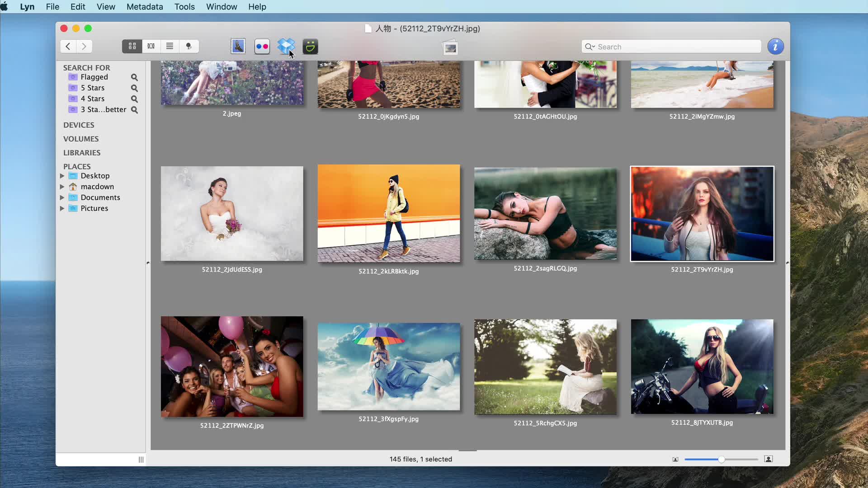This screenshot has width=868, height=488.
Task: Switch to filmstrip split view mode
Action: point(151,46)
